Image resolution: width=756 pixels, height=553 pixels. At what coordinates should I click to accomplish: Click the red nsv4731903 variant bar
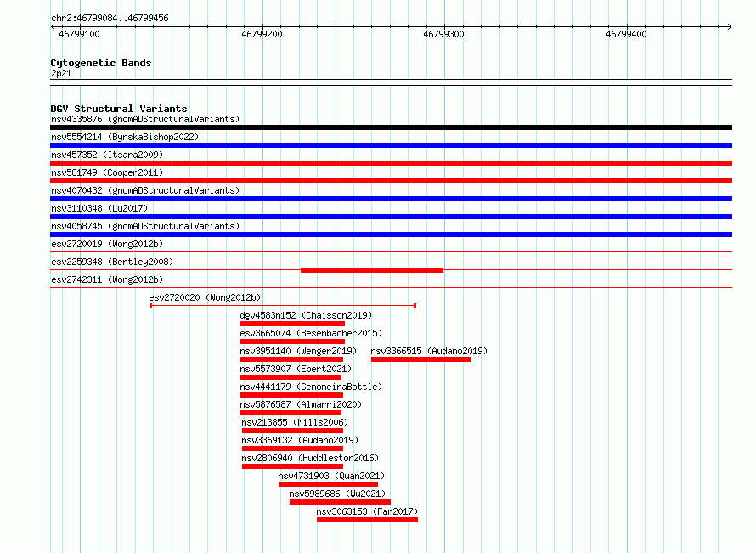coord(329,484)
